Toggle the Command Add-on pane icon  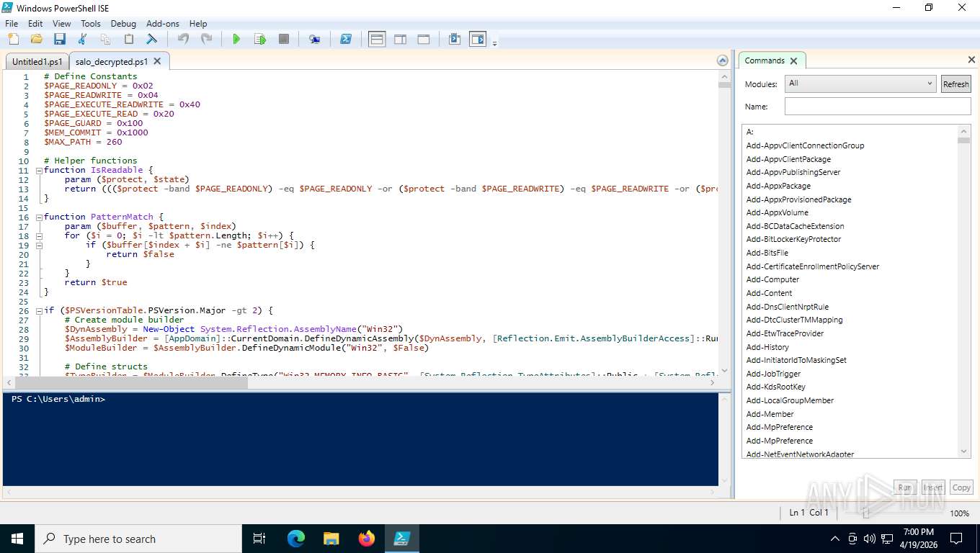478,39
